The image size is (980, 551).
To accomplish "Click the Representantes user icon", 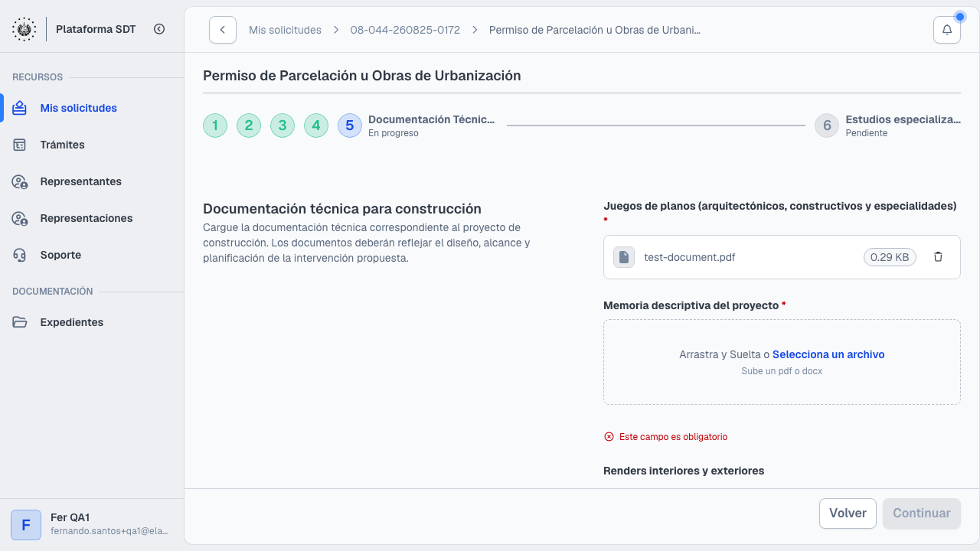I will pyautogui.click(x=20, y=181).
